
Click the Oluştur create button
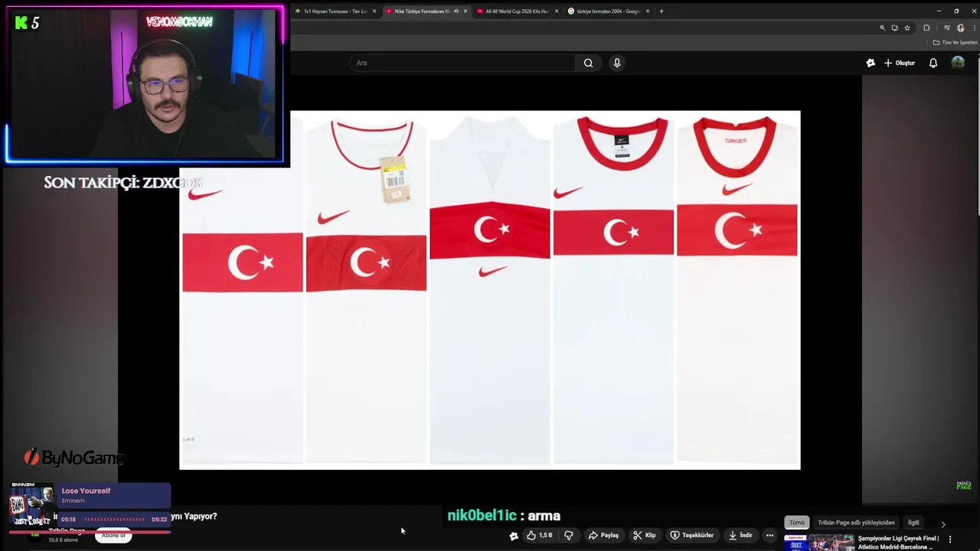point(900,63)
